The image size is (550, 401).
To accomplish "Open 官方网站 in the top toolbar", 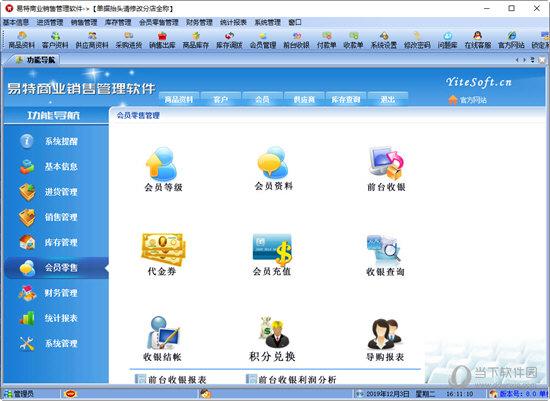I will 511,40.
